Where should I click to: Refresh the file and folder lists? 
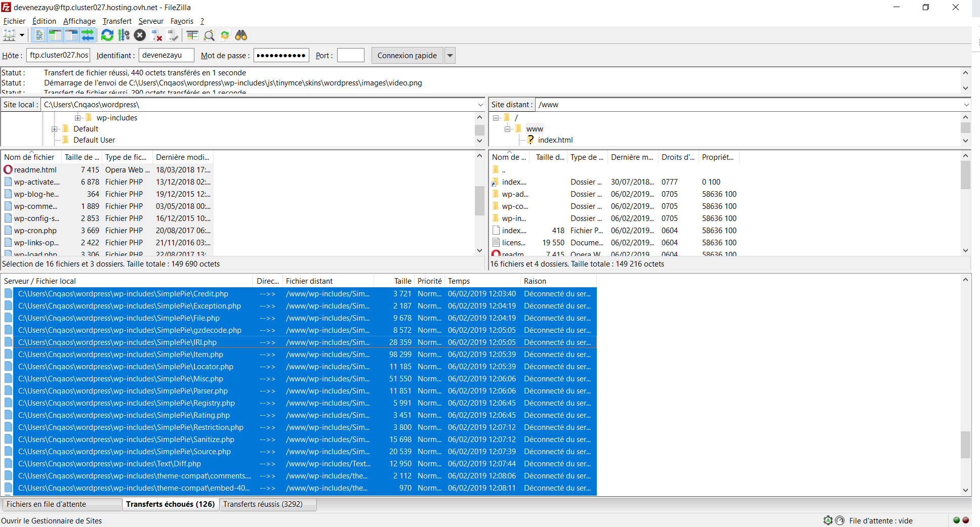click(x=107, y=35)
